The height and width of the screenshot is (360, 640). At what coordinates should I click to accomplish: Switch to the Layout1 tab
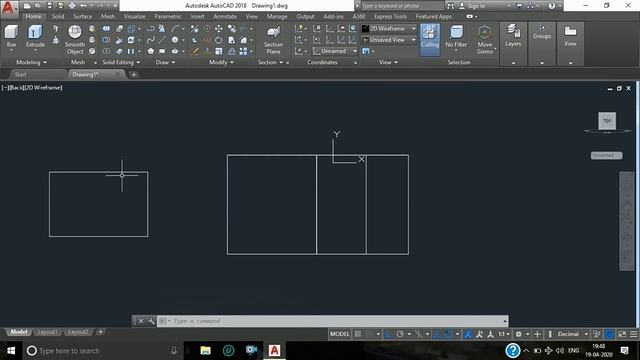click(47, 332)
